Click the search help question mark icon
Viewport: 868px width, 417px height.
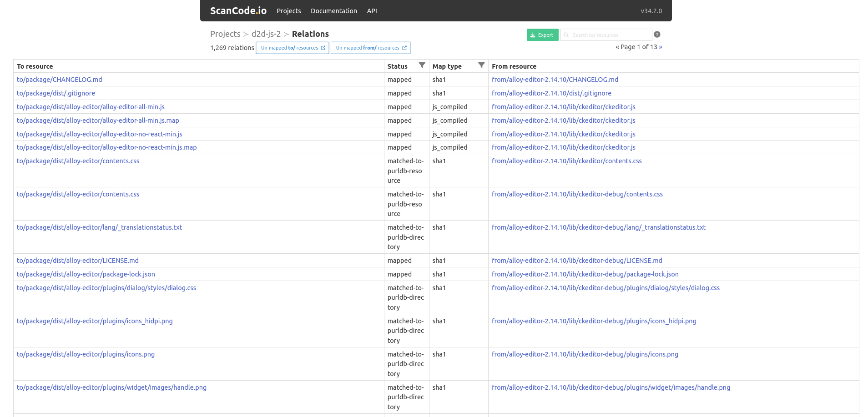tap(657, 35)
